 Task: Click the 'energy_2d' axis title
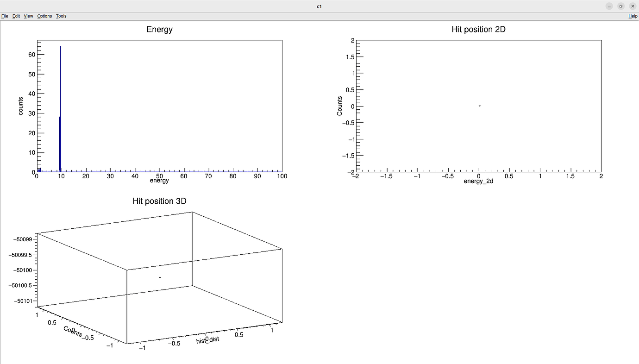pyautogui.click(x=479, y=181)
